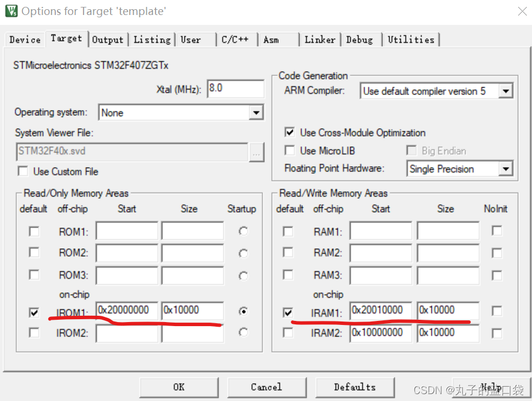This screenshot has width=532, height=401.
Task: Check the ROM1 default checkbox
Action: click(x=34, y=231)
